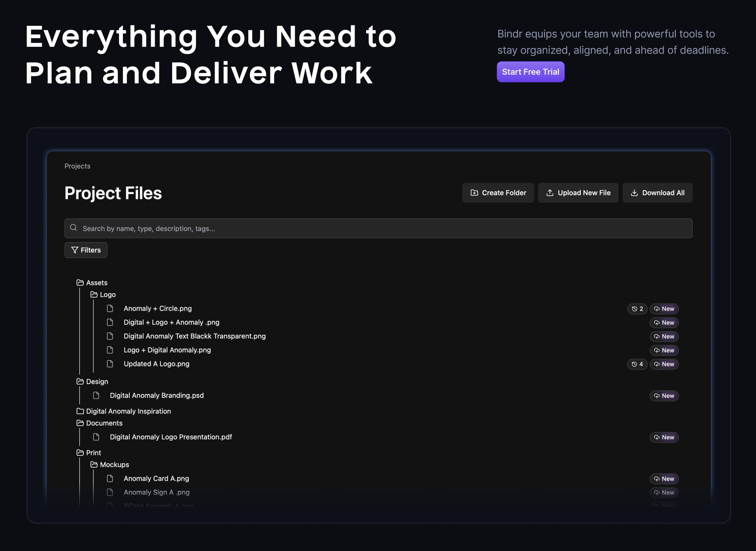The width and height of the screenshot is (756, 551).
Task: Click file icon for Digital Anomaly Branding.psd
Action: point(96,395)
